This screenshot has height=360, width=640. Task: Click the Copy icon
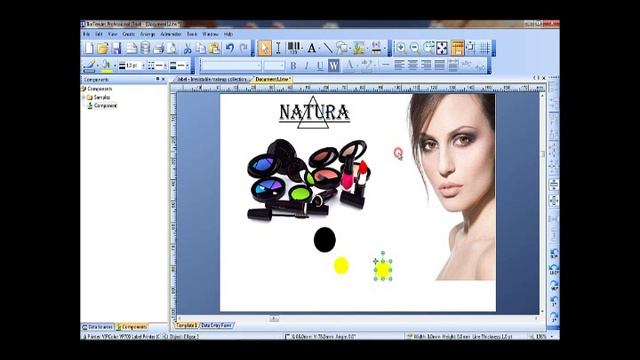tap(201, 48)
